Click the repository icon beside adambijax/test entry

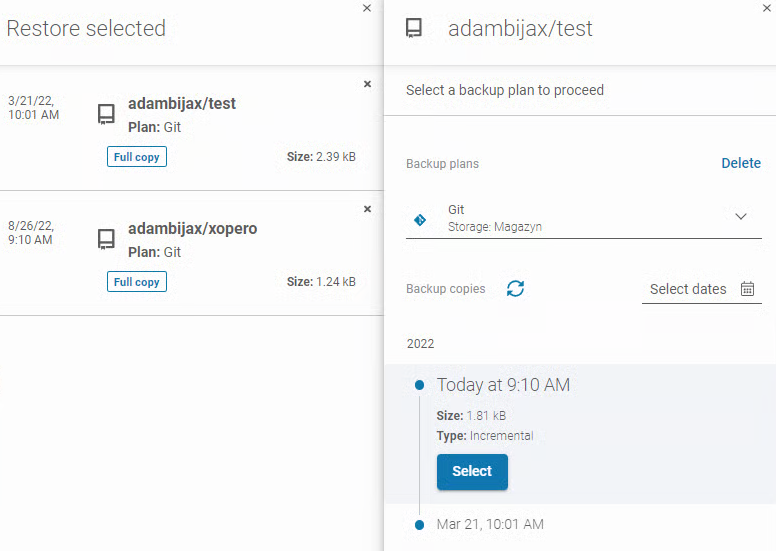pos(106,114)
